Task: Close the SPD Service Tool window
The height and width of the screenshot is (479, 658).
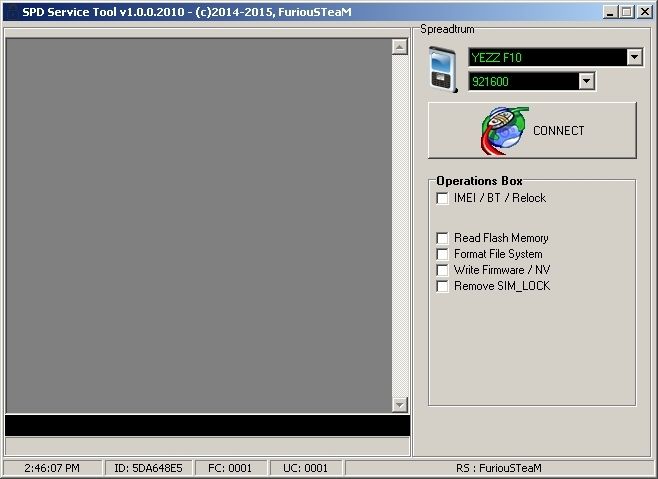Action: pos(644,12)
